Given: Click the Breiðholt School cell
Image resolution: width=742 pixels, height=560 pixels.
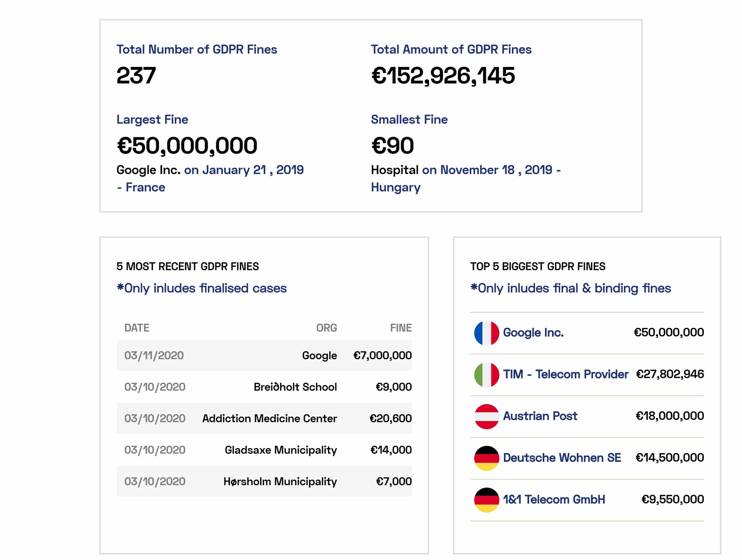Looking at the screenshot, I should [295, 387].
